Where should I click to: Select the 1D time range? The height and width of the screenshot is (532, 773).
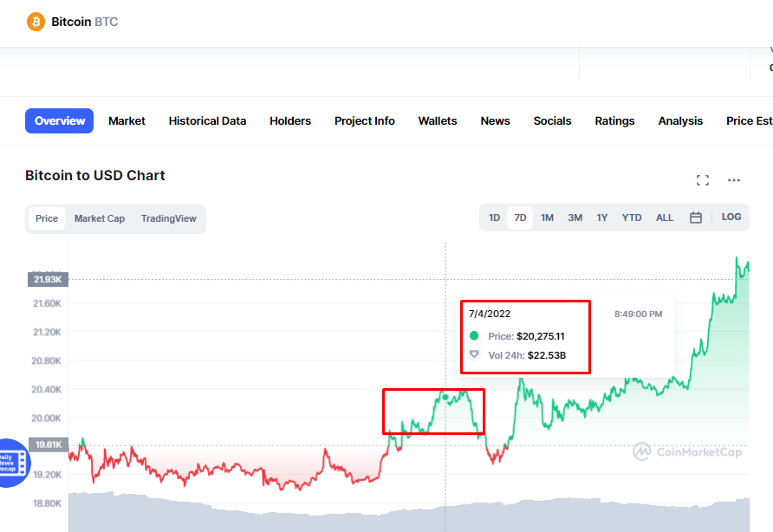[494, 218]
